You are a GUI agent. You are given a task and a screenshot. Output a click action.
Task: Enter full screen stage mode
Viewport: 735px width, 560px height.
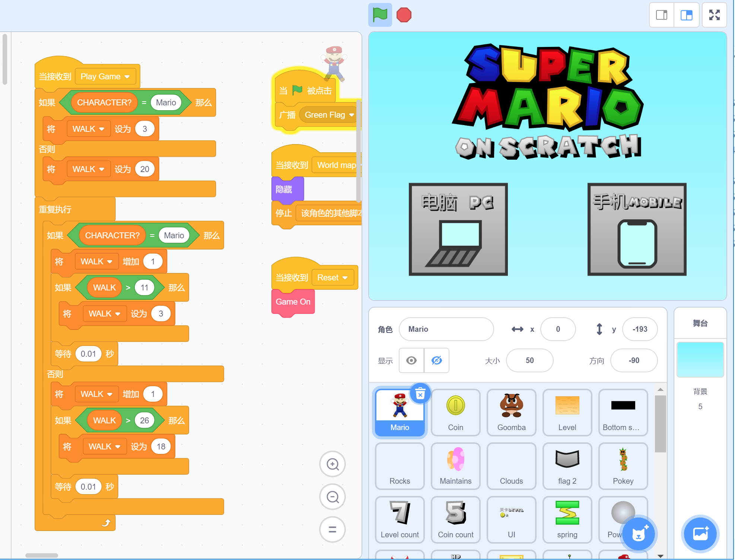click(x=714, y=15)
